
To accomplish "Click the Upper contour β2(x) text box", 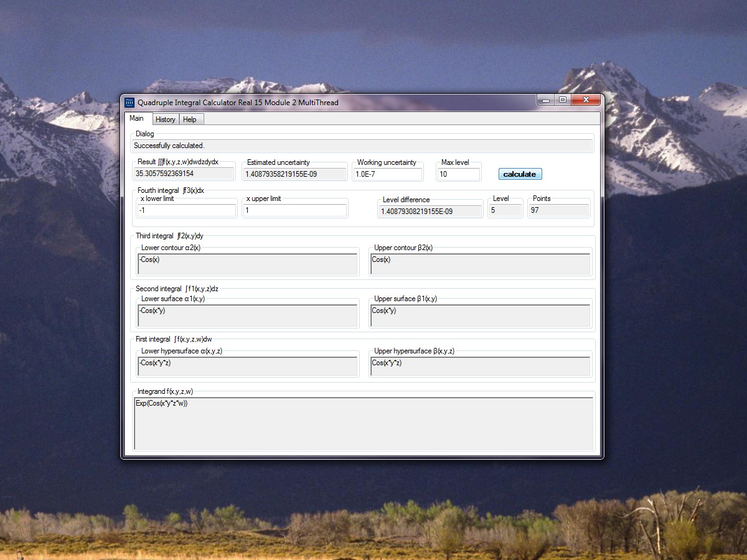I will point(480,264).
